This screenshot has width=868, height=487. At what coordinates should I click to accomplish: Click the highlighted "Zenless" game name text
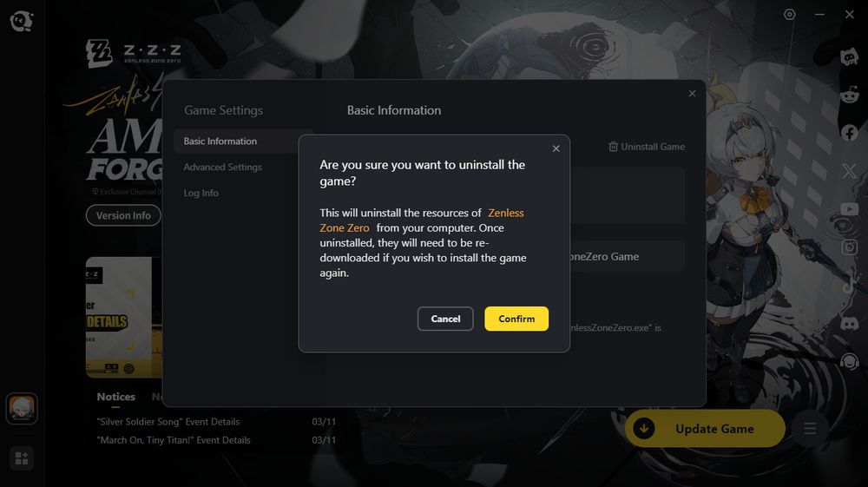click(x=505, y=213)
